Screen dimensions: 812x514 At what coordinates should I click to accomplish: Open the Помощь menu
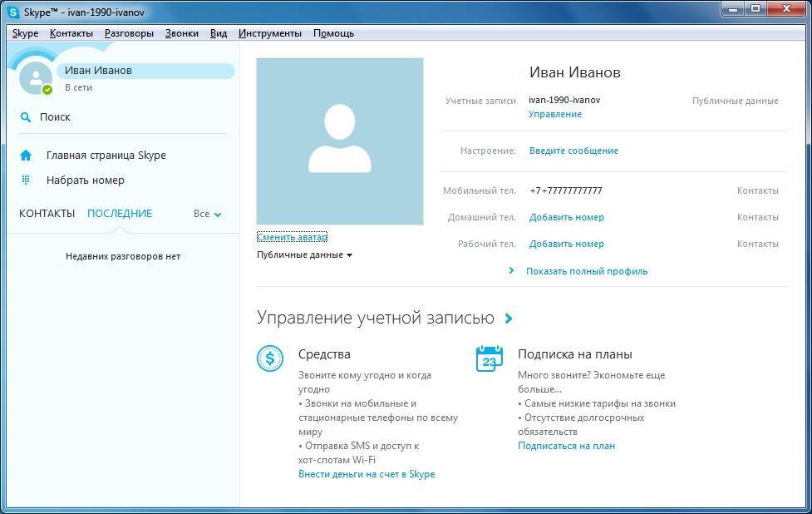333,33
